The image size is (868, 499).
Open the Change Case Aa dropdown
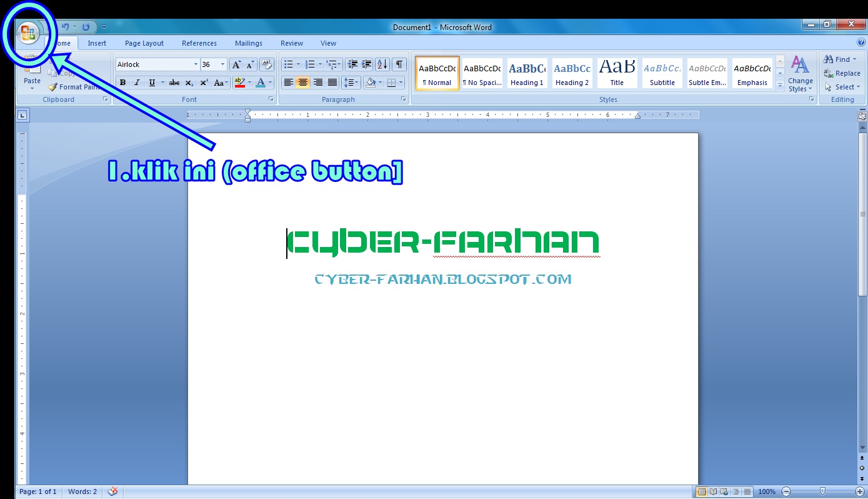(221, 83)
